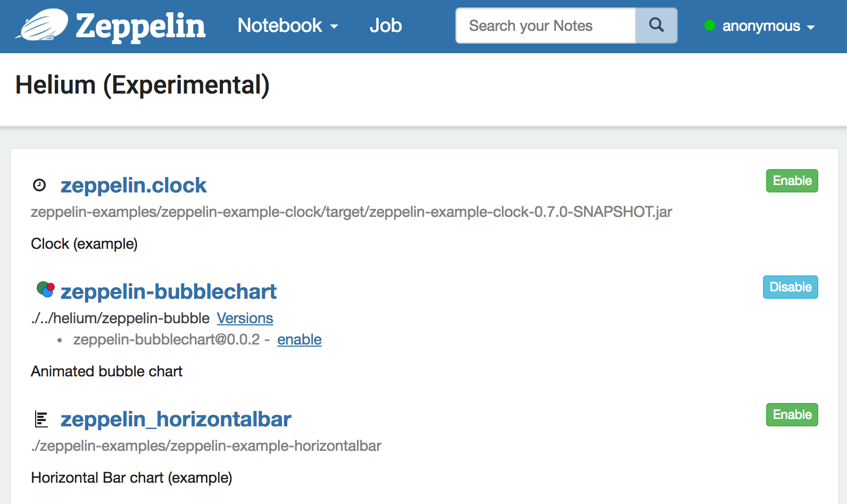847x504 pixels.
Task: Click the horizontal bar chart icon
Action: pos(41,419)
